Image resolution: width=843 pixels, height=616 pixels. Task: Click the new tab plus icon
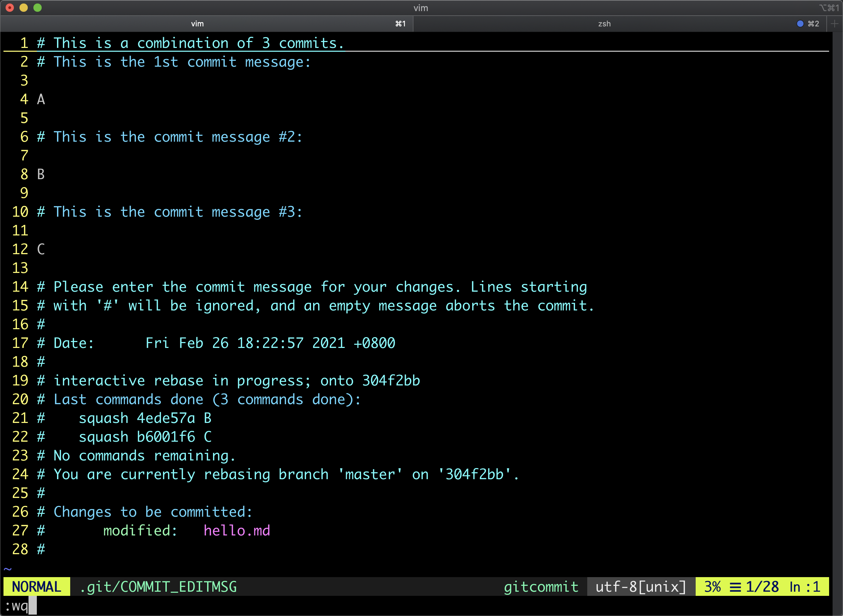[834, 24]
